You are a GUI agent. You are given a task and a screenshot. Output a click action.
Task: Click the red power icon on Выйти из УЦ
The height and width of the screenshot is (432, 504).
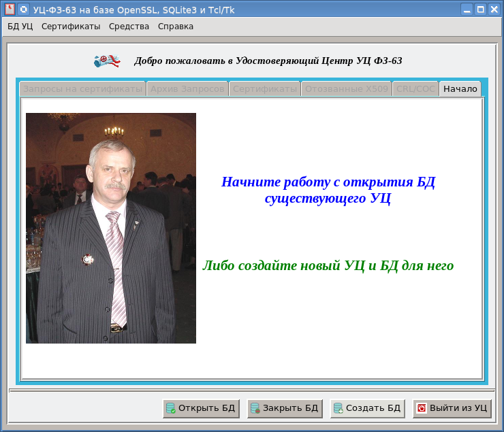point(422,408)
